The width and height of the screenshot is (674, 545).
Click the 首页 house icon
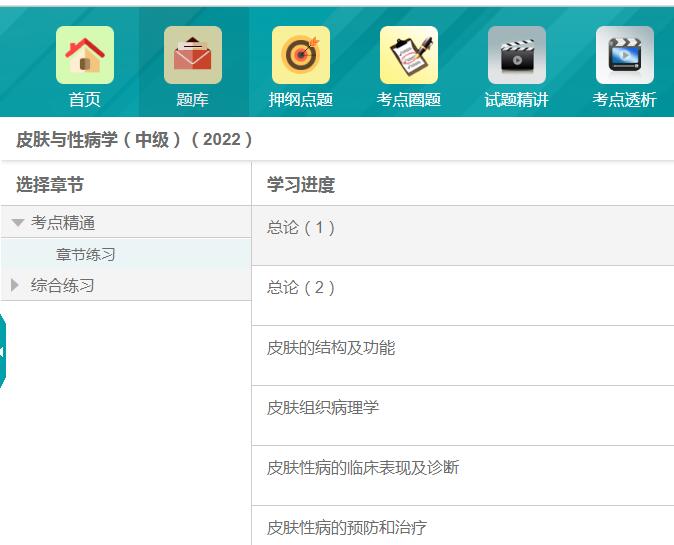[85, 55]
